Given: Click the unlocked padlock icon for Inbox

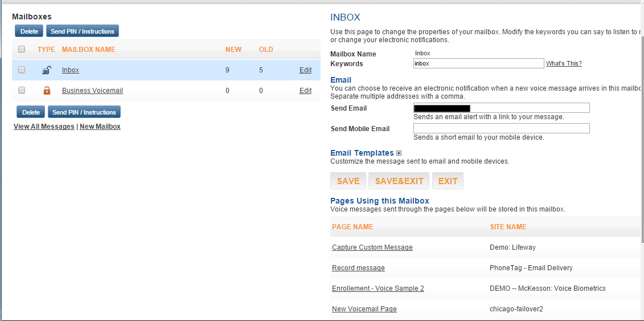Looking at the screenshot, I should point(47,70).
